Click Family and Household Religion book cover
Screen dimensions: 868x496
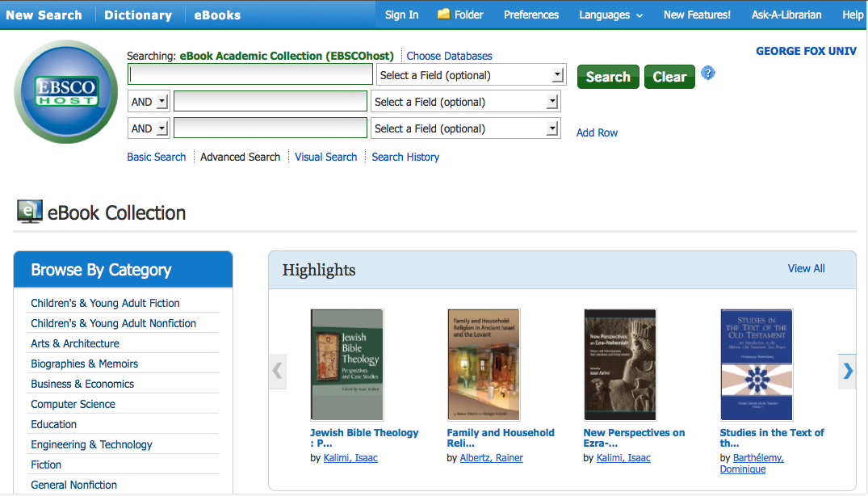(x=484, y=365)
